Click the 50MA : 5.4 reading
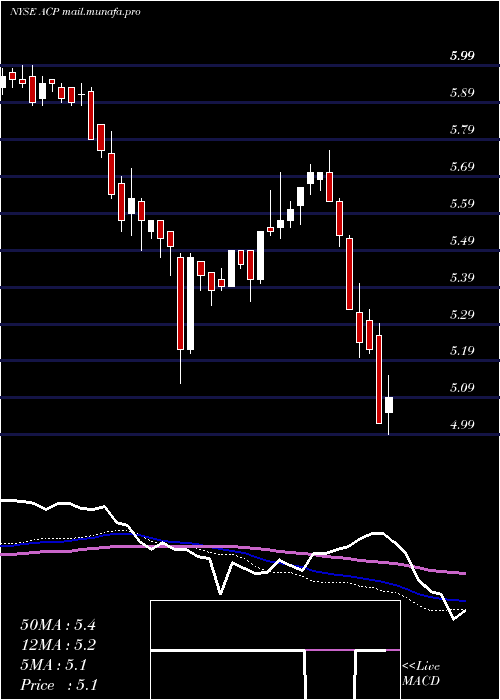Screen dimensions: 500x700 pyautogui.click(x=58, y=625)
